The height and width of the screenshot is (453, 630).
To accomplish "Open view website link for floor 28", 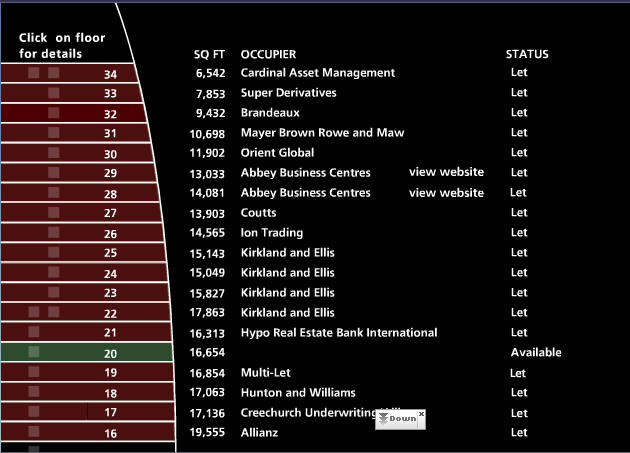I will pyautogui.click(x=446, y=192).
